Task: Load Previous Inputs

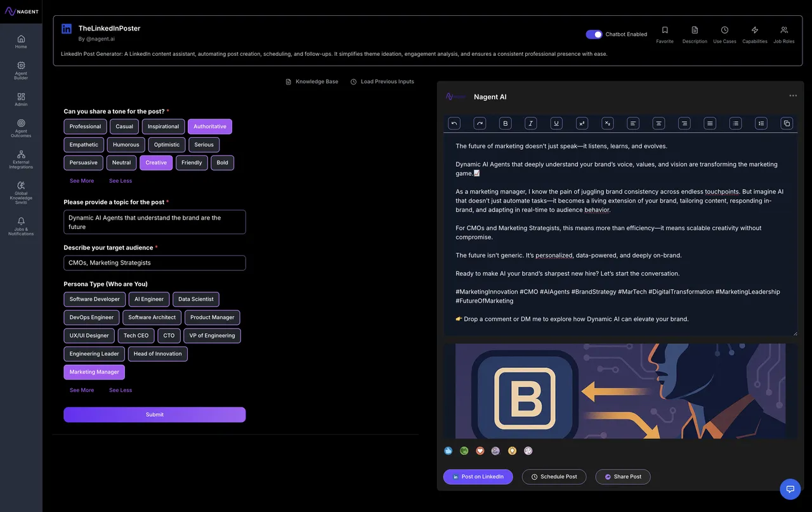Action: 382,82
